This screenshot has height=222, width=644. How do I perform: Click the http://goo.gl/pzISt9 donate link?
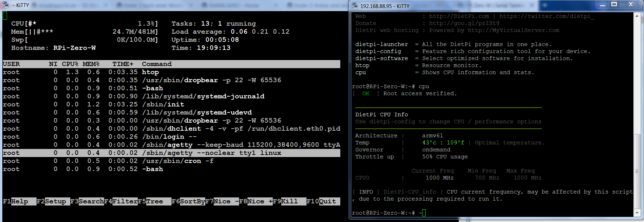coord(464,23)
